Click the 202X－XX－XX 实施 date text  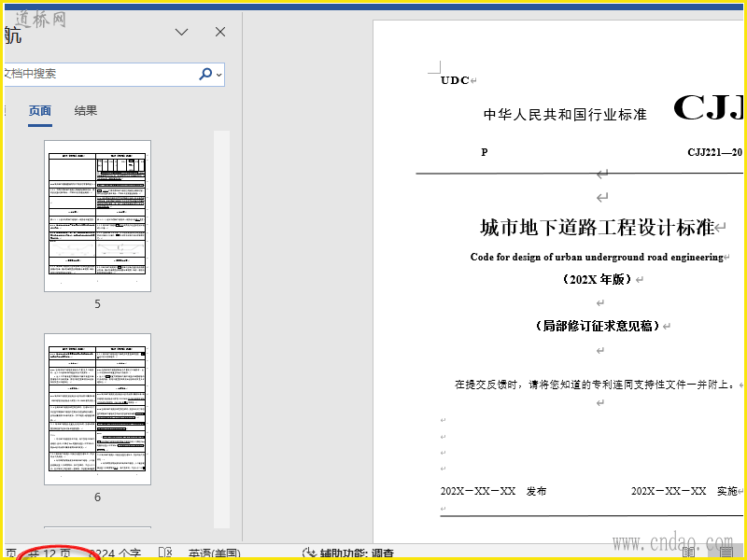tap(684, 492)
